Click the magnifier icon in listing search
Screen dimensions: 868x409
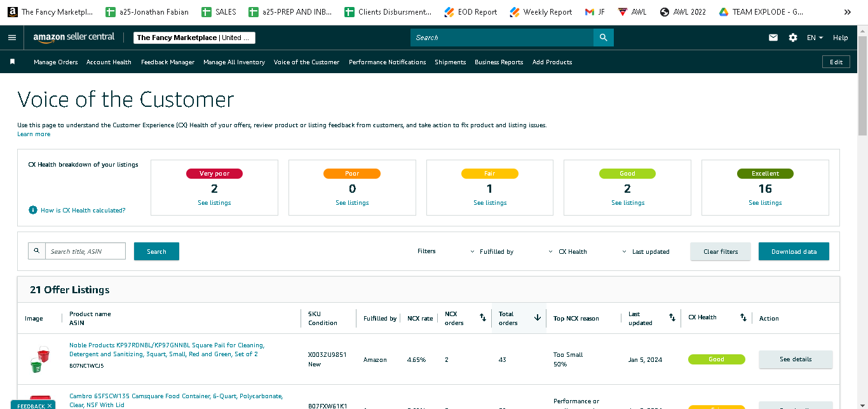pyautogui.click(x=36, y=251)
